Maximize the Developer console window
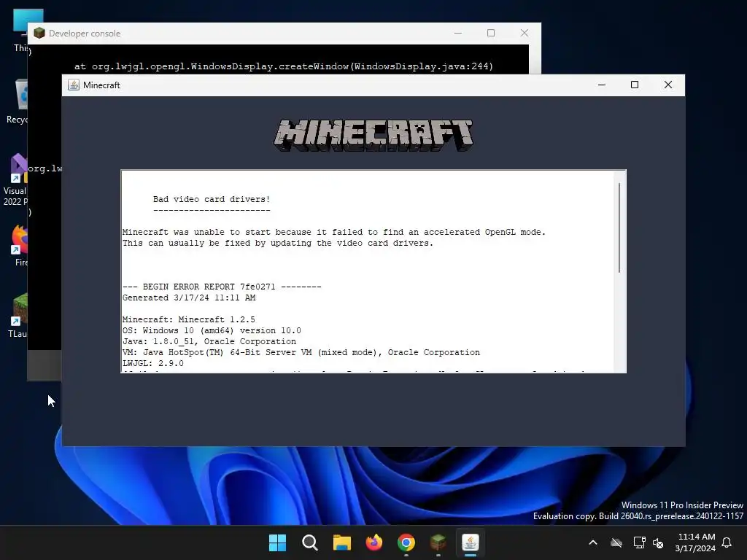This screenshot has height=560, width=747. (x=491, y=33)
